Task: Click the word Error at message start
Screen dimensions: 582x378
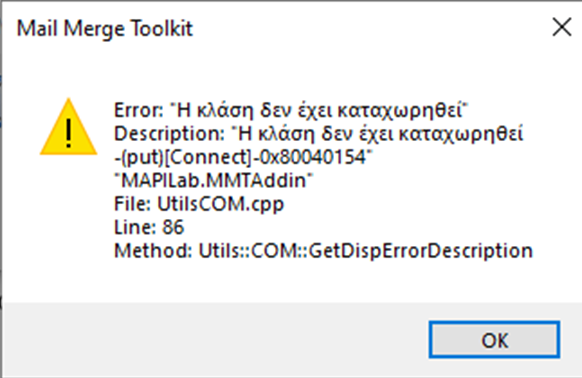Action: pos(138,110)
